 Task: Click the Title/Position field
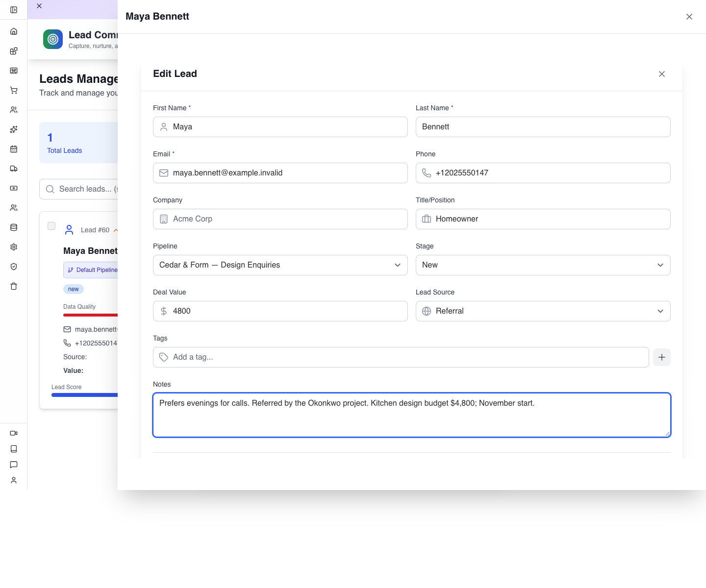point(543,219)
